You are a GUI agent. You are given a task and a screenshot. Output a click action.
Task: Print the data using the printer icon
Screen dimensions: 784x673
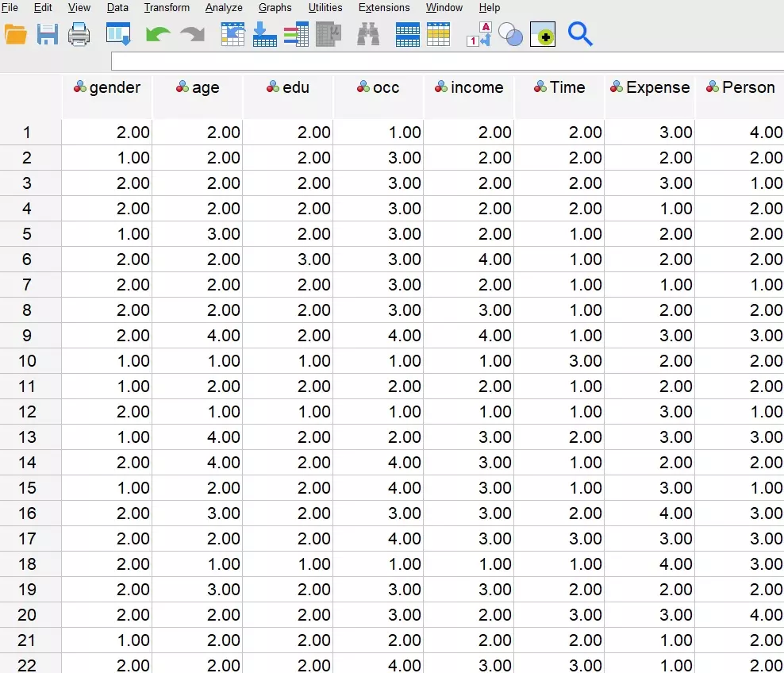[79, 34]
